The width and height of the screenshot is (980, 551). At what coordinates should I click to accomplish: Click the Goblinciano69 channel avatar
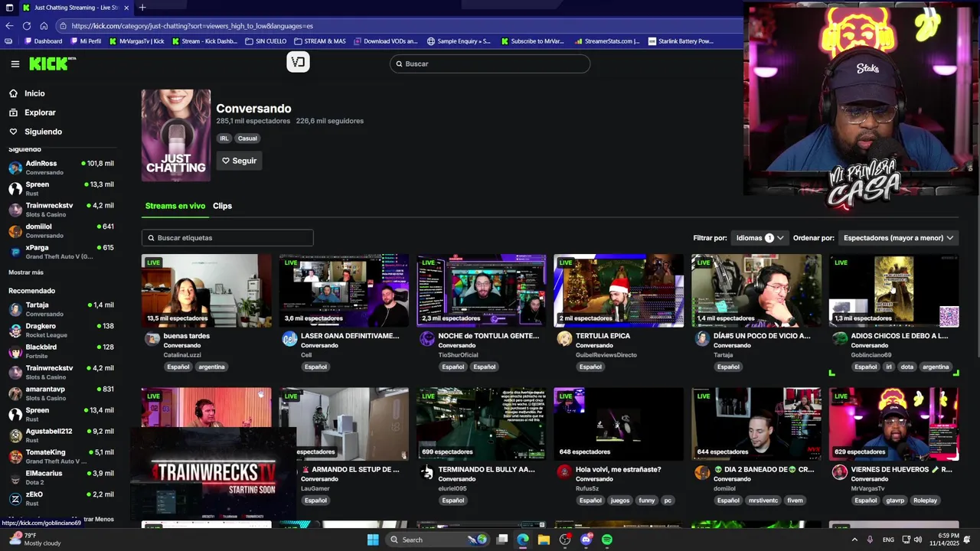tap(840, 338)
